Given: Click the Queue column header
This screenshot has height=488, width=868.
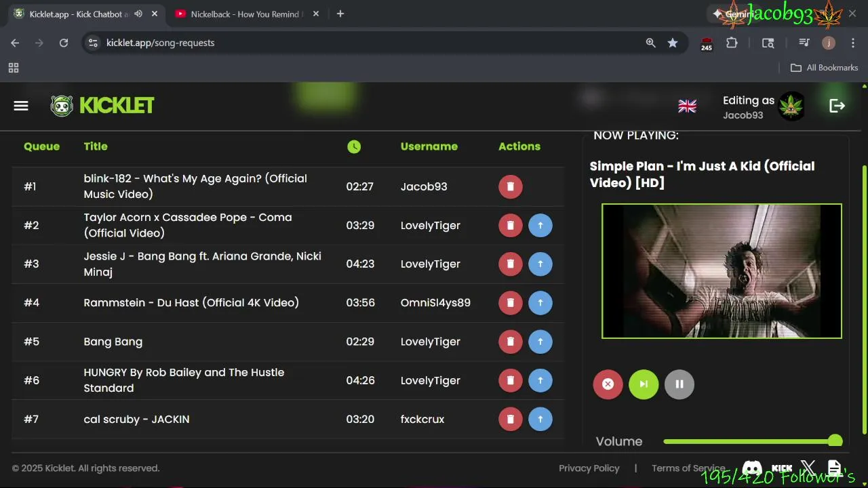Looking at the screenshot, I should [41, 146].
